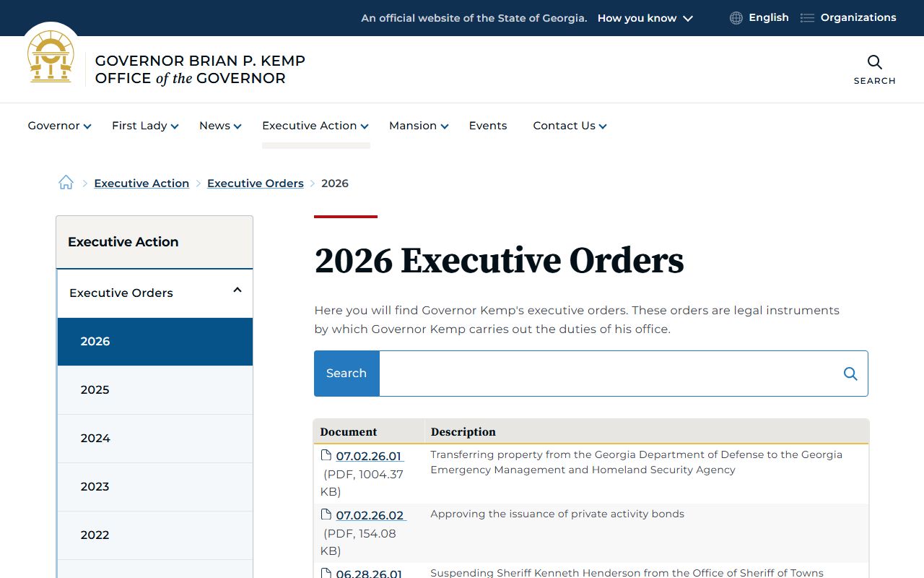The height and width of the screenshot is (578, 924).
Task: Click '2026' breadcrumb current page text
Action: [335, 184]
